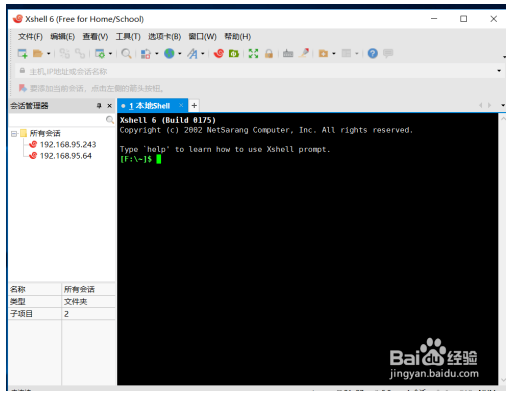The height and width of the screenshot is (398, 513).
Task: Open Help via blue question mark
Action: point(373,53)
